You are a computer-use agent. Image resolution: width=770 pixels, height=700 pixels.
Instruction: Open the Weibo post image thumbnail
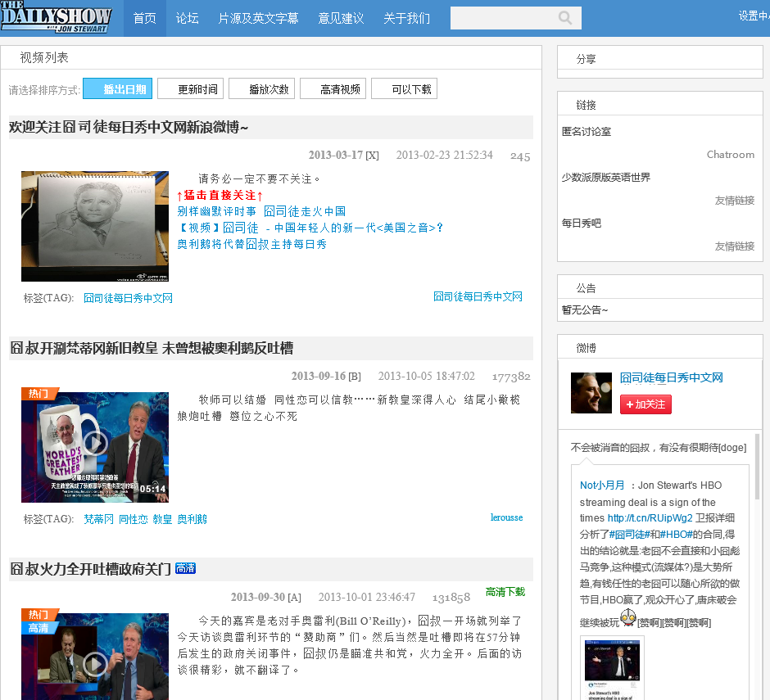pyautogui.click(x=612, y=668)
